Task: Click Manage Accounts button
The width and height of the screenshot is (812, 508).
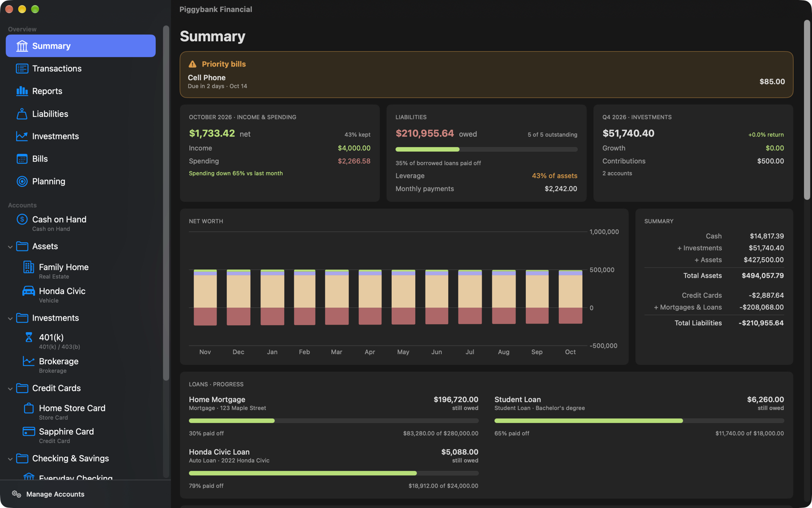Action: point(48,494)
